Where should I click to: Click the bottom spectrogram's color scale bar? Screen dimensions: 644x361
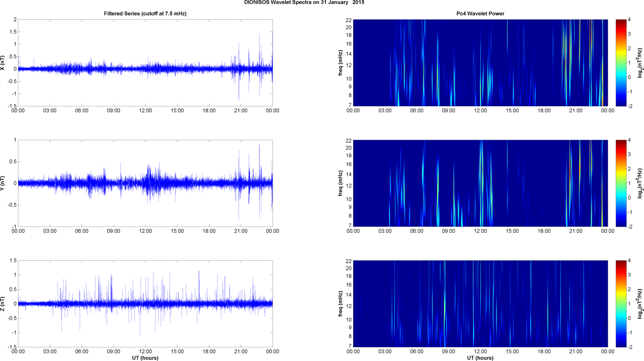[621, 304]
